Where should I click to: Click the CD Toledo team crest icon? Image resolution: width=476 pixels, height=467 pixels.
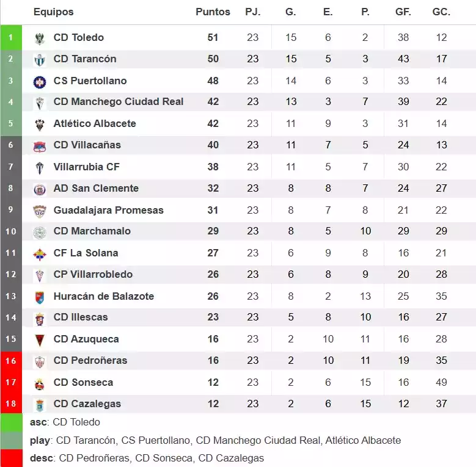click(x=40, y=38)
